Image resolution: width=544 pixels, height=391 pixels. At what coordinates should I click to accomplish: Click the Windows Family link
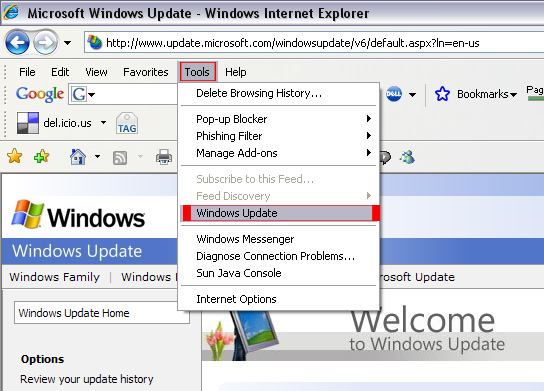(x=54, y=277)
